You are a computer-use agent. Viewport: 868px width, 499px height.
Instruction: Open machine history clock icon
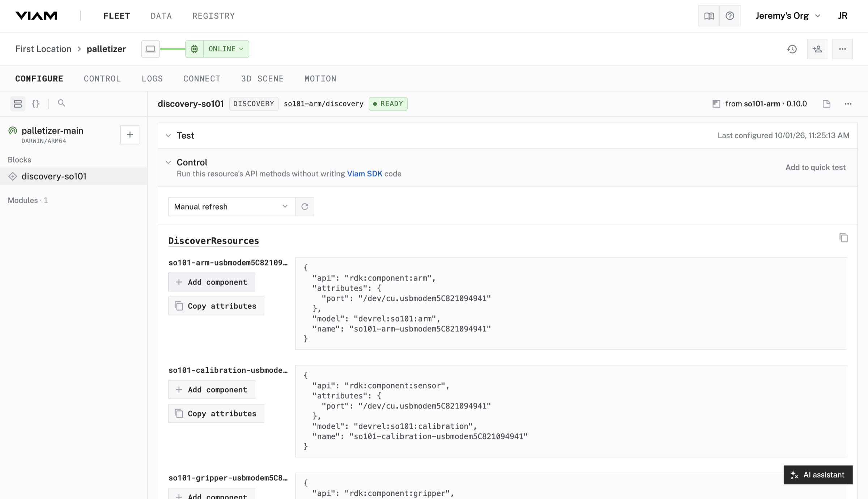pos(792,49)
